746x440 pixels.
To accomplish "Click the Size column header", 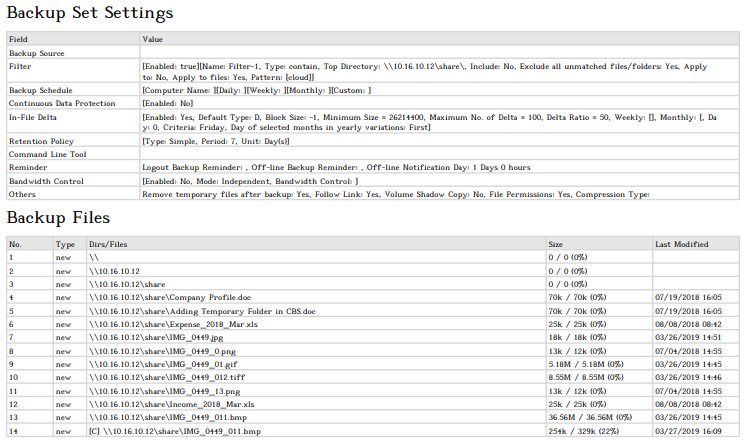I will click(555, 244).
